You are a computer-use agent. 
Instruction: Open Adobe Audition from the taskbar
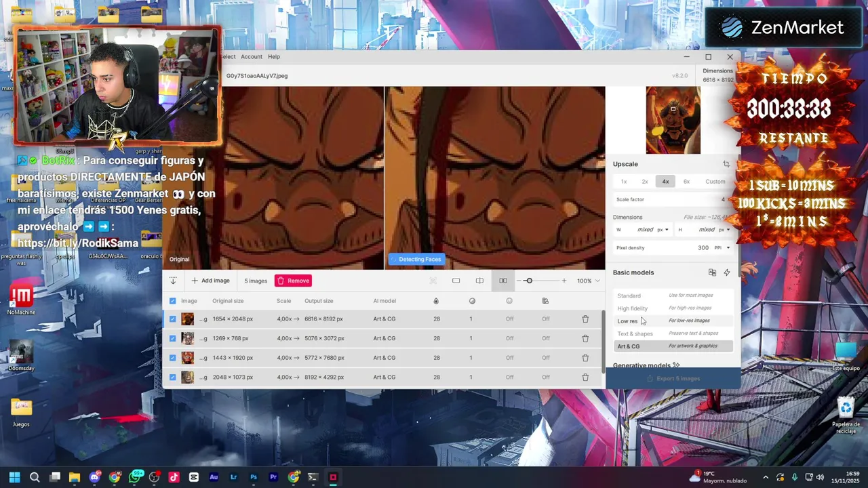(214, 477)
